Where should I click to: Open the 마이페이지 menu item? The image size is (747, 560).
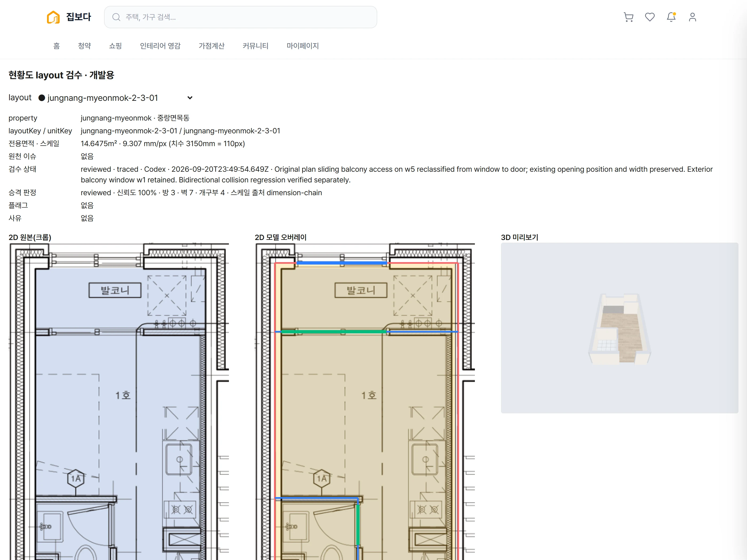[x=303, y=46]
